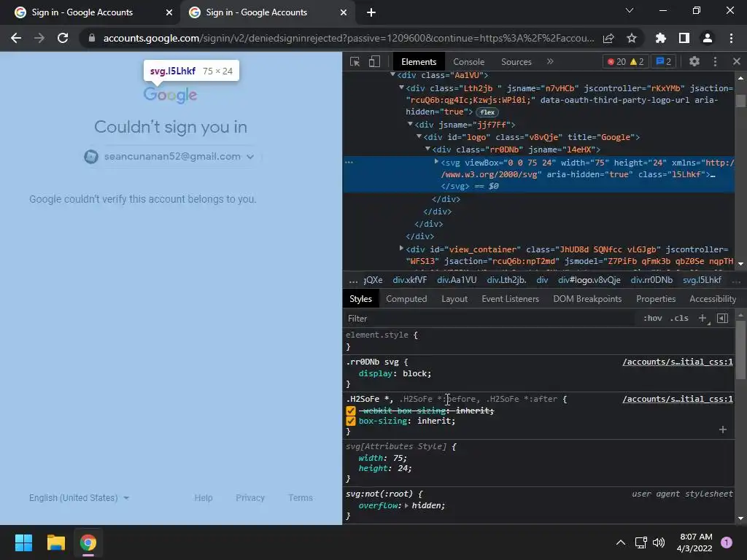
Task: Toggle computed styles sidebar icon
Action: click(x=722, y=318)
